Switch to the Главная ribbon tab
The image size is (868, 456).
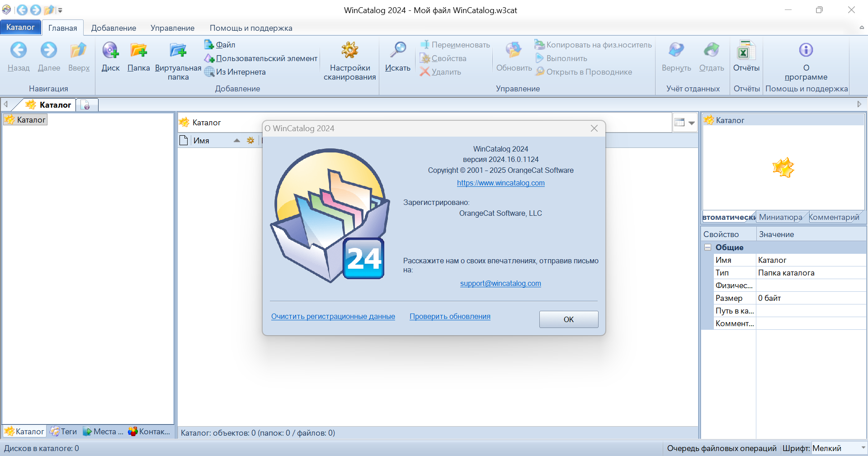(63, 28)
